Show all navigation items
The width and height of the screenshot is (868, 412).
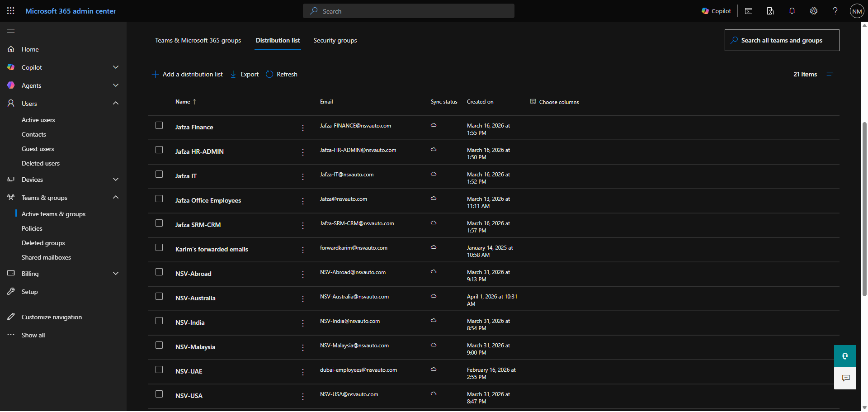click(33, 335)
